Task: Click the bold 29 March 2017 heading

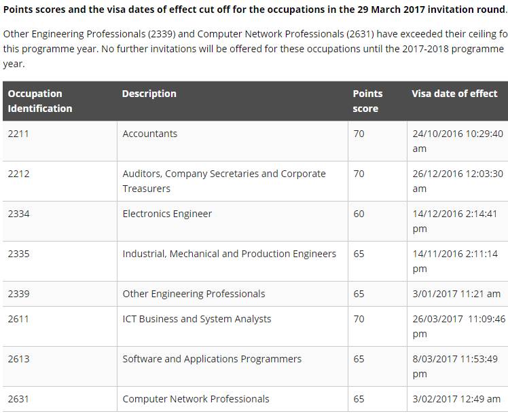Action: click(x=254, y=10)
